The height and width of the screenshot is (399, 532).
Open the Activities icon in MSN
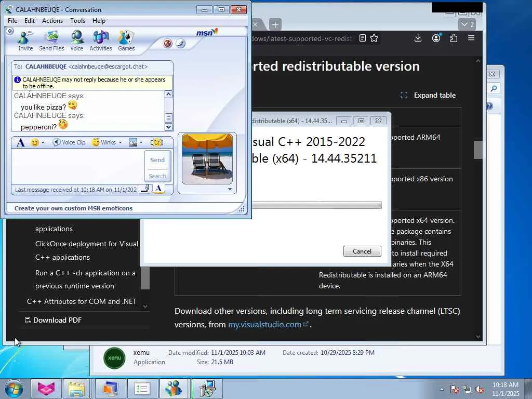[100, 41]
